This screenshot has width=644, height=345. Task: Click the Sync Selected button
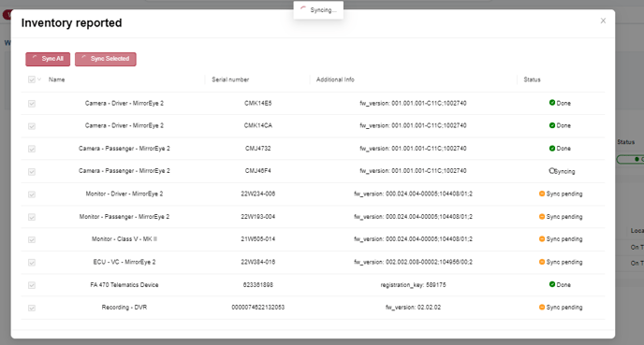pyautogui.click(x=106, y=59)
